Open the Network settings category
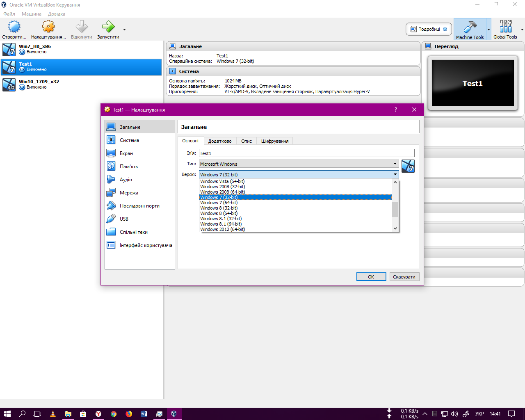Viewport: 525px width, 420px height. pos(129,193)
